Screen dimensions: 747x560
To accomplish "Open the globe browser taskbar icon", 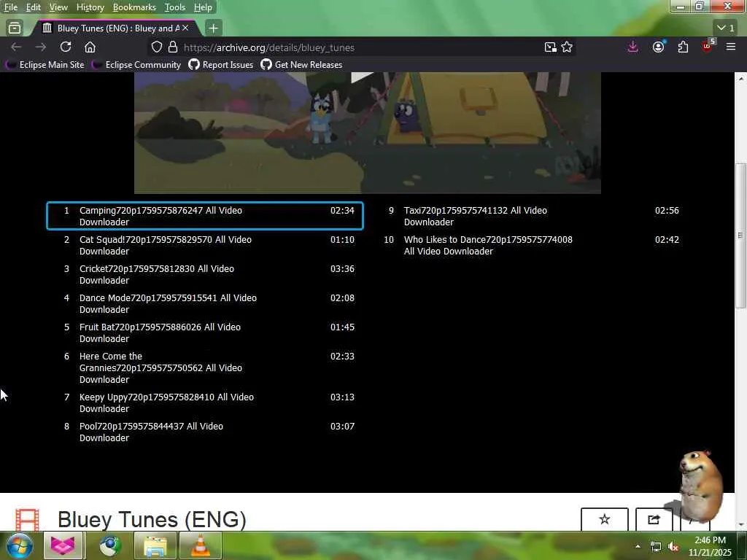I will (111, 545).
